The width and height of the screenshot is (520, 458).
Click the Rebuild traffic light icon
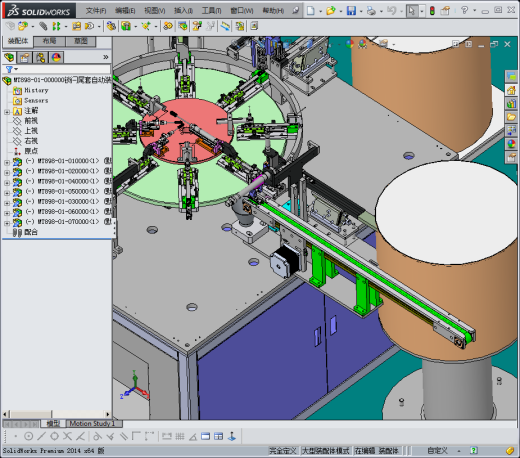(x=432, y=11)
